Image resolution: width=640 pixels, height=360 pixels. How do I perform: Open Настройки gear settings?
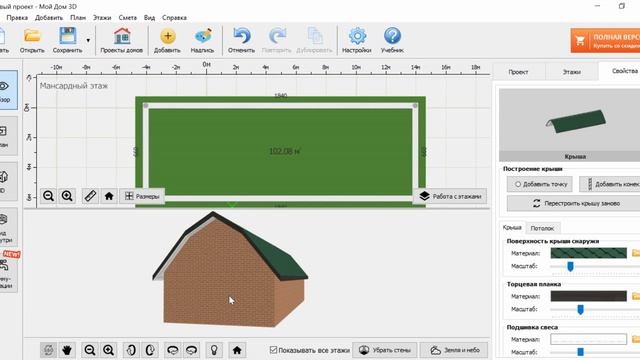357,40
